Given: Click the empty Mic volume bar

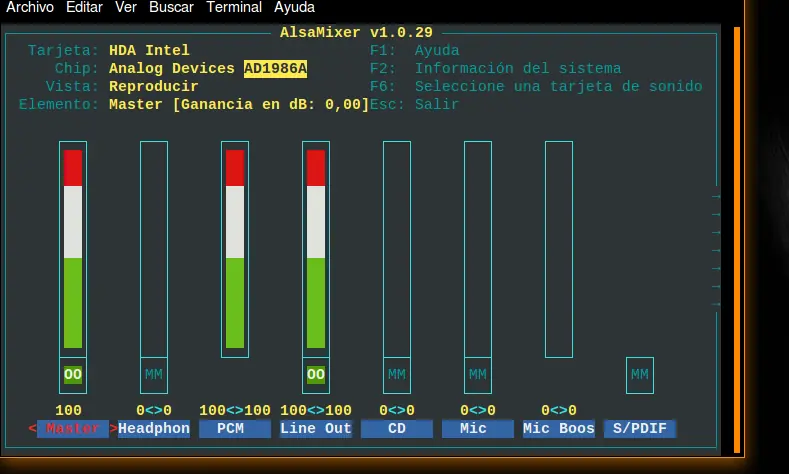Looking at the screenshot, I should (x=478, y=249).
